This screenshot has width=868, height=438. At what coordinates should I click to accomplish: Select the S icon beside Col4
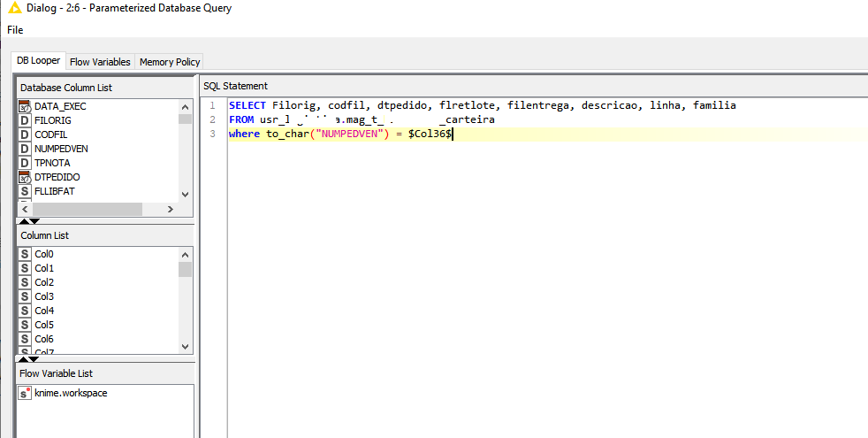pyautogui.click(x=25, y=311)
